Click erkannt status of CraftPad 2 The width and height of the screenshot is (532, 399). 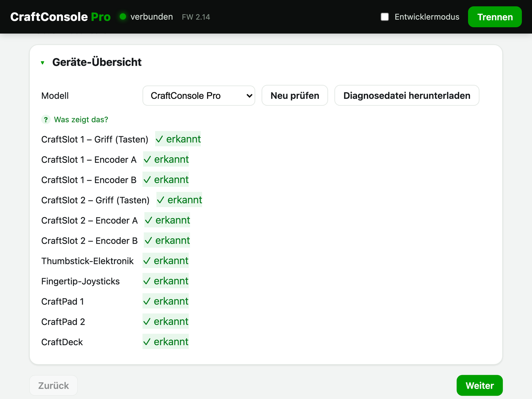click(x=166, y=322)
